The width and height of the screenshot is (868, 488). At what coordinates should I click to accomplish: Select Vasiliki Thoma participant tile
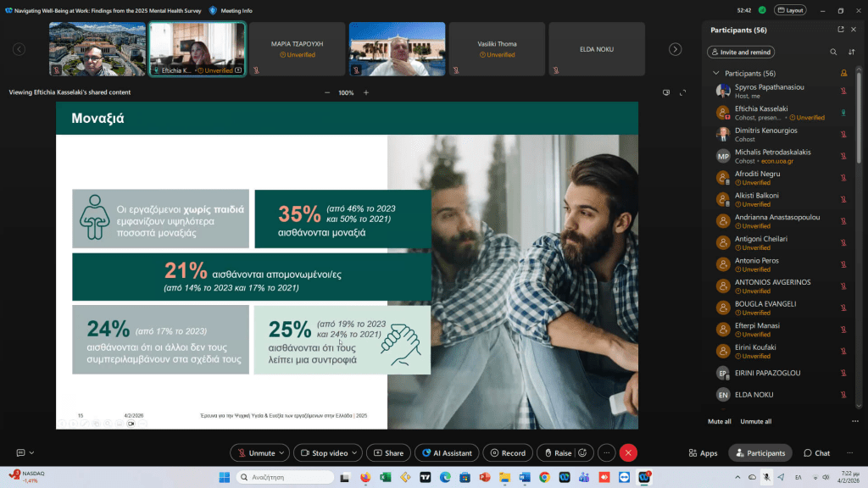(497, 48)
